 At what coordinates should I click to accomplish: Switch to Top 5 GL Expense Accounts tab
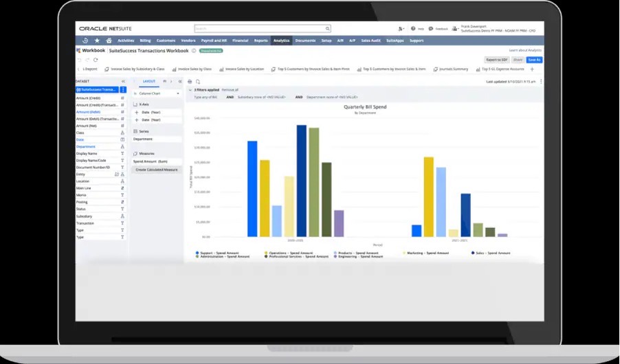tap(500, 69)
